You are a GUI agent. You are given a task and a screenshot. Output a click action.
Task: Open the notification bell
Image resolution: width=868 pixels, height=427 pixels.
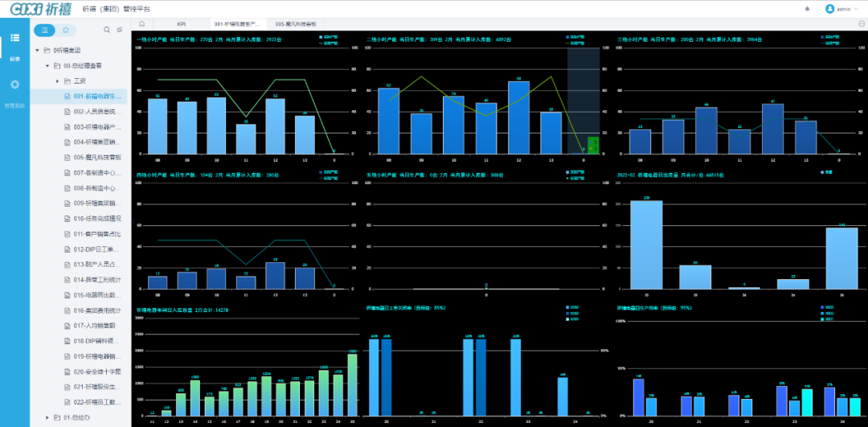pos(807,9)
